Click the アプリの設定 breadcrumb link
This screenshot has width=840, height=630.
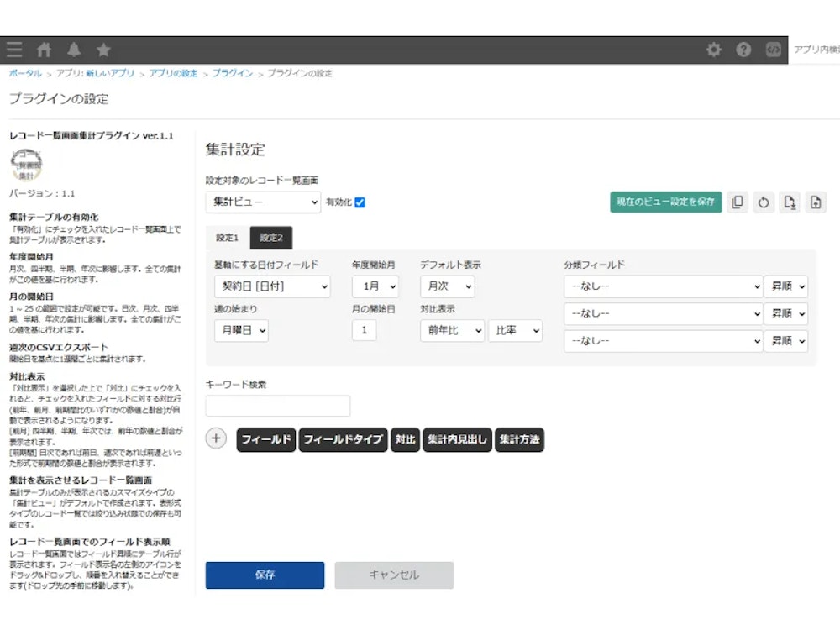click(173, 73)
